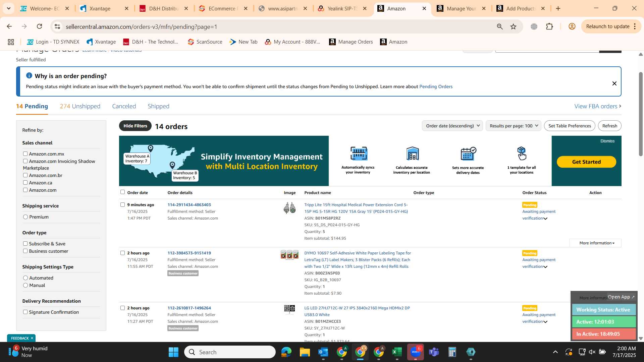Switch to the Yealink SIP browser tab

342,8
